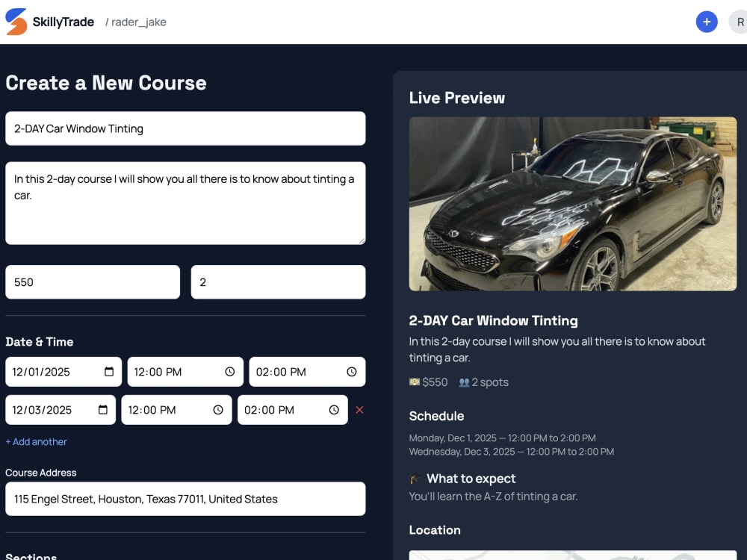747x560 pixels.
Task: Click the Create a New Course heading
Action: pos(106,83)
